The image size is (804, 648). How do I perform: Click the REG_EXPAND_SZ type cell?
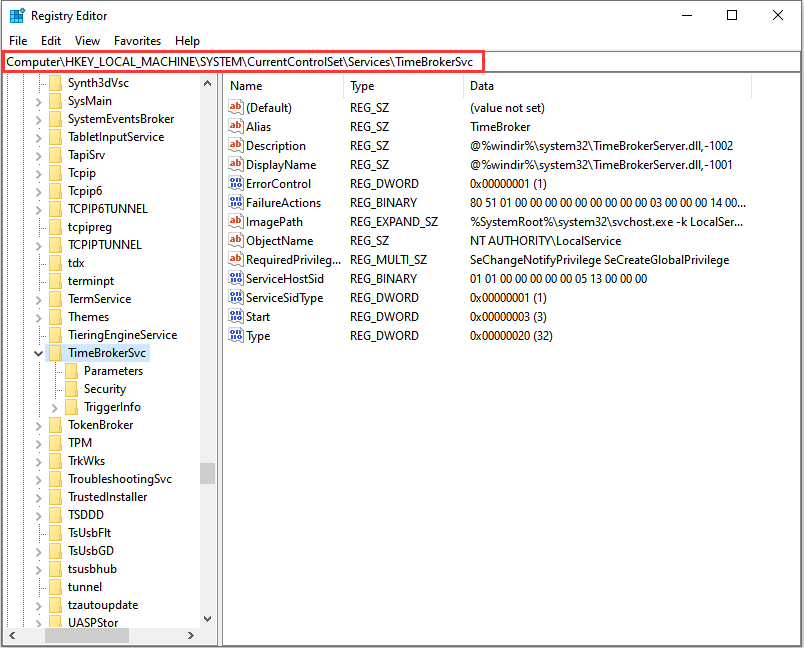(394, 221)
